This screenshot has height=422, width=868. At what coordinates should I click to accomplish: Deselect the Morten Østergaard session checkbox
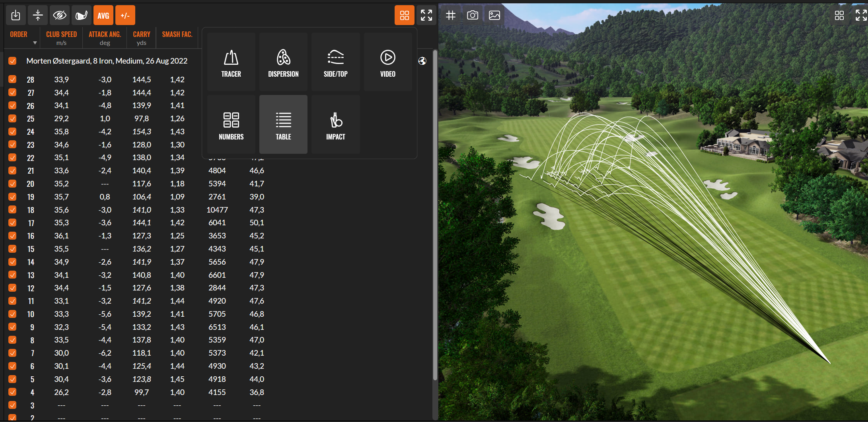point(12,61)
